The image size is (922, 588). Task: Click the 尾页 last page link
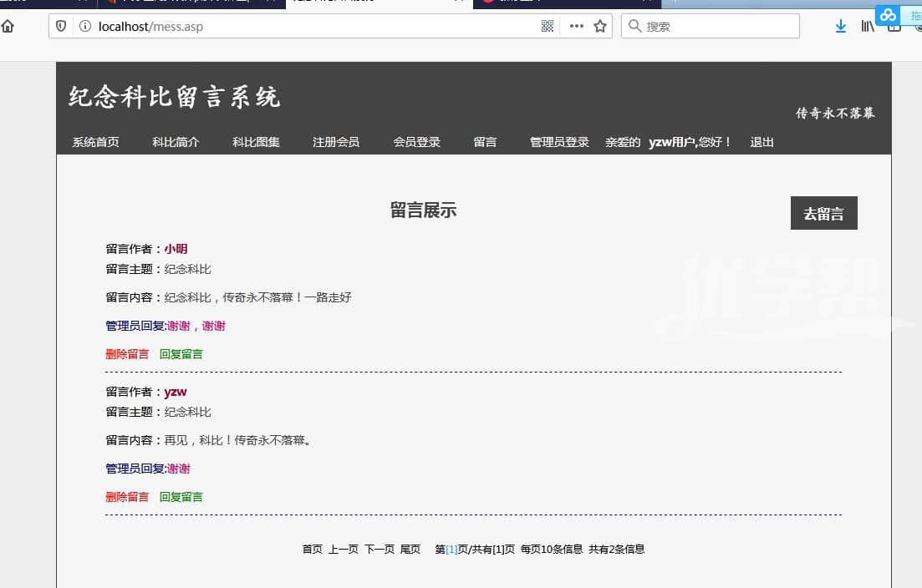point(410,550)
